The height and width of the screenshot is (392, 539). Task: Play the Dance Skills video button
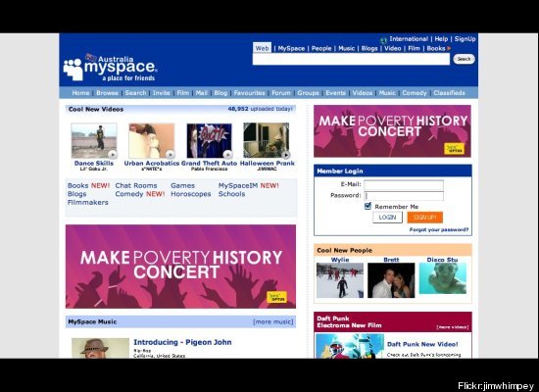click(x=113, y=154)
